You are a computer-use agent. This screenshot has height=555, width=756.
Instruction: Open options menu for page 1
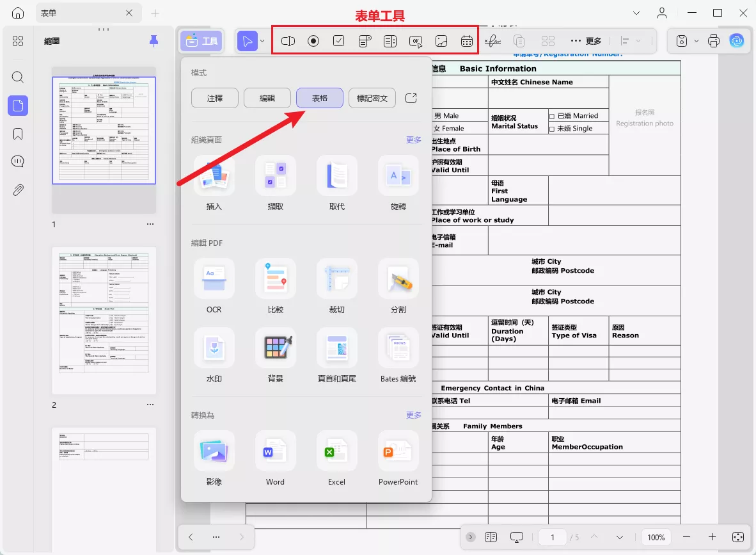150,224
